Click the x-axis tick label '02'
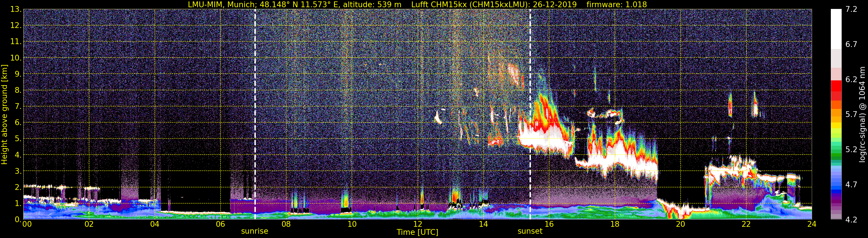 89,224
